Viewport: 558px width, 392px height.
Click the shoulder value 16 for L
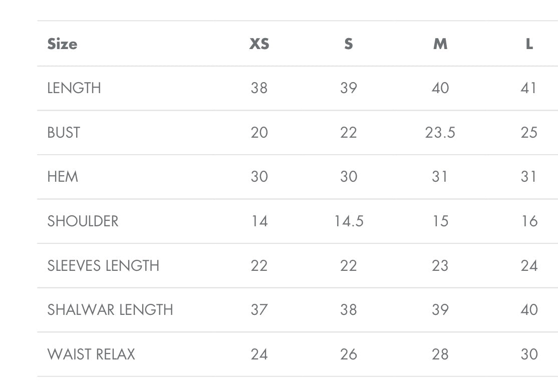point(529,221)
